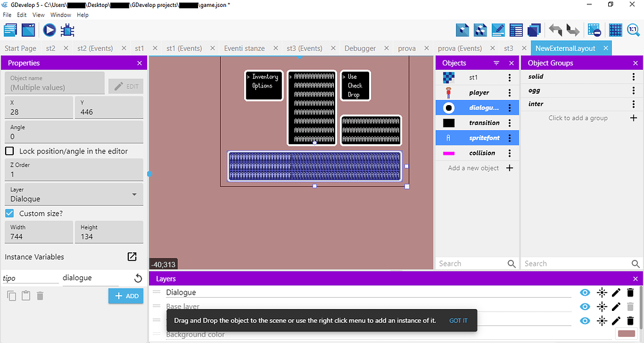Click the background color swatch

tap(626, 334)
